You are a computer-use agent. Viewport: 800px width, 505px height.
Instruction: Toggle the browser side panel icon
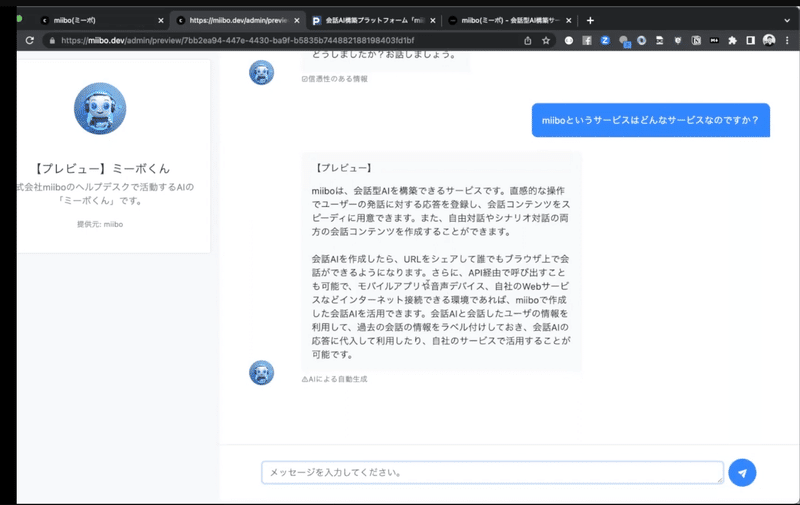(x=751, y=40)
